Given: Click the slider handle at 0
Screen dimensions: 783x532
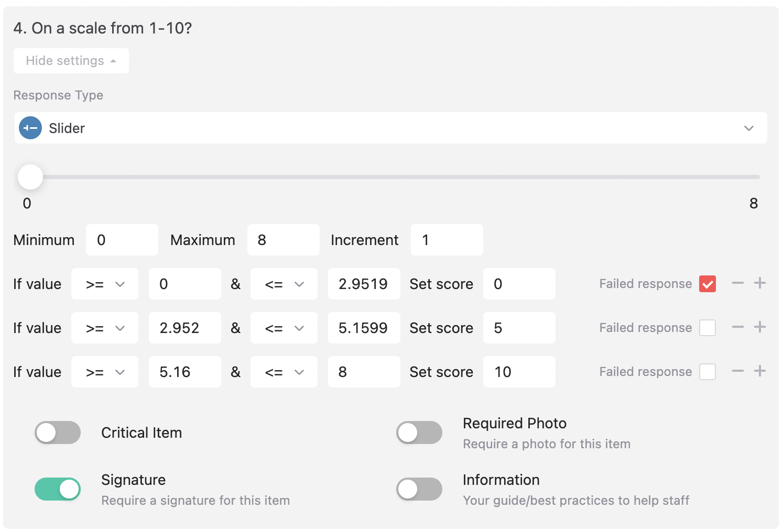Looking at the screenshot, I should pos(30,177).
